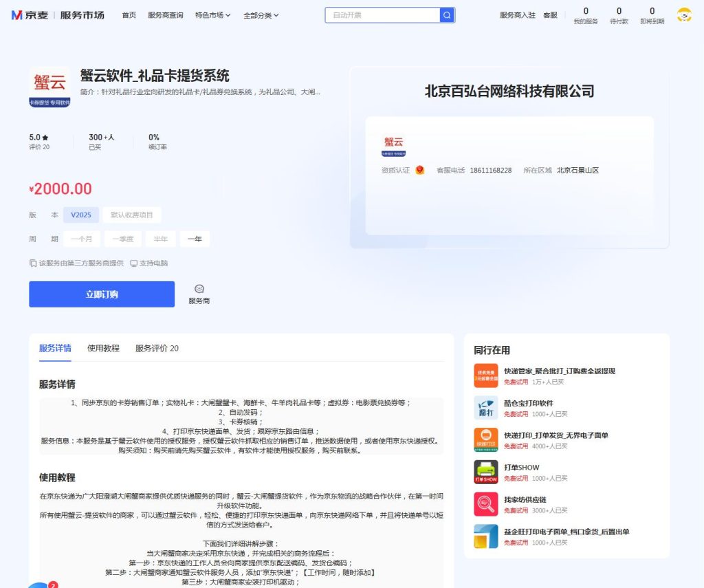704x588 pixels.
Task: Click 0% 续订率 statistic
Action: (157, 142)
